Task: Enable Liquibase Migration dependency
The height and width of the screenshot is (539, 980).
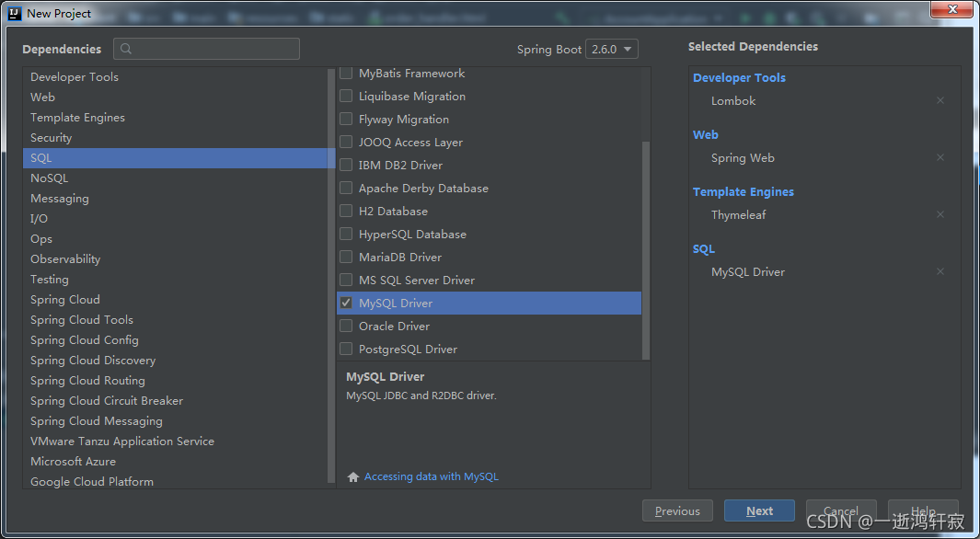Action: [x=346, y=97]
